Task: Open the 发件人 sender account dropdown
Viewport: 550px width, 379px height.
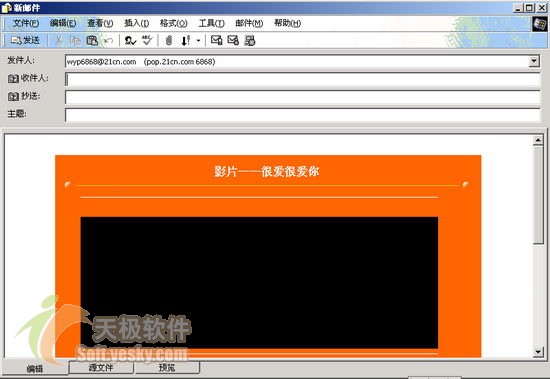Action: [x=534, y=61]
